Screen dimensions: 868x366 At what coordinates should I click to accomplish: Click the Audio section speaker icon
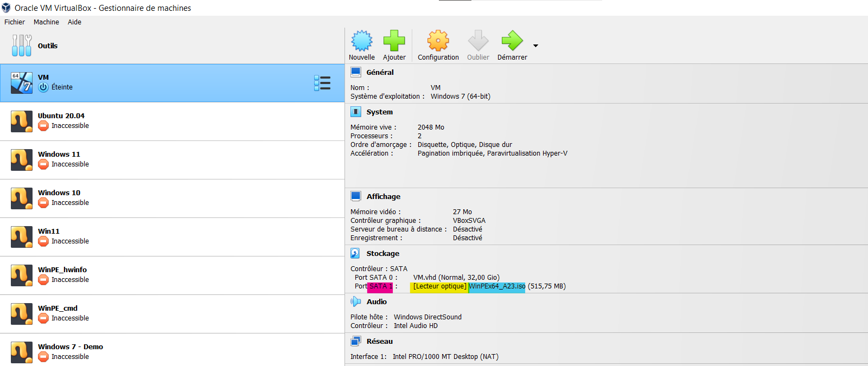pos(355,301)
